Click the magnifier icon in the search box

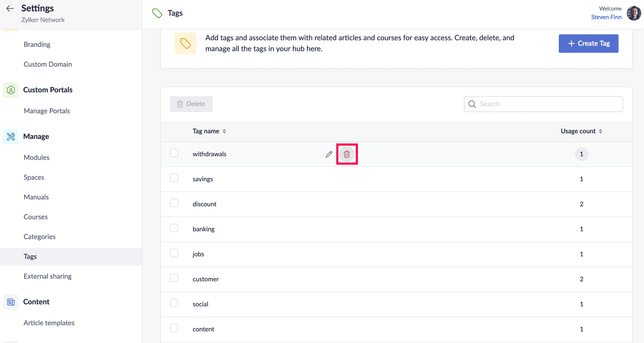[x=472, y=104]
